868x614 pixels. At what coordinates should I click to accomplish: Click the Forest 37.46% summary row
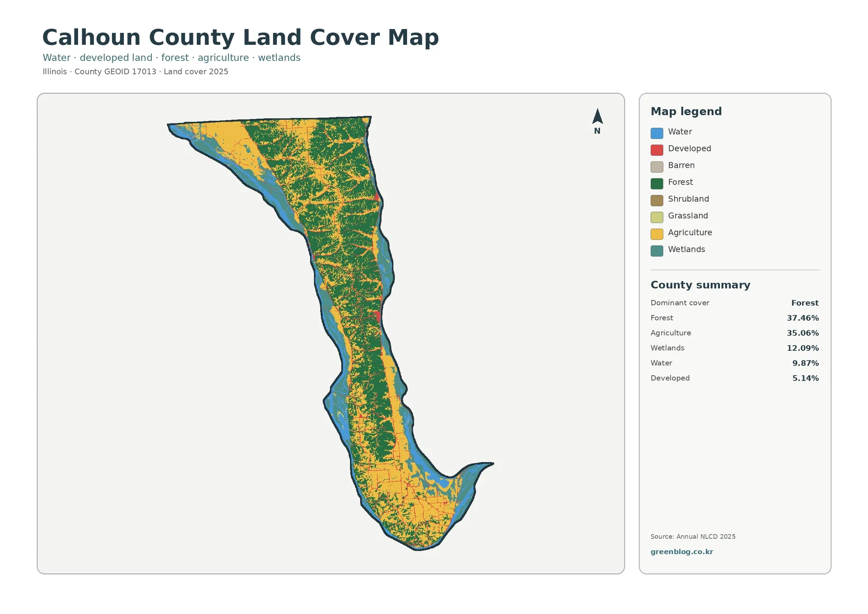point(734,318)
